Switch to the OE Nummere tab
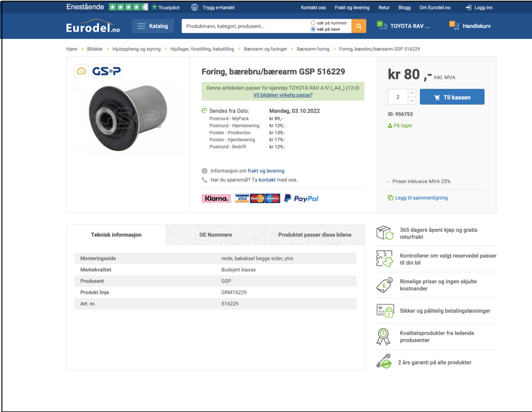The height and width of the screenshot is (412, 532). pyautogui.click(x=215, y=234)
